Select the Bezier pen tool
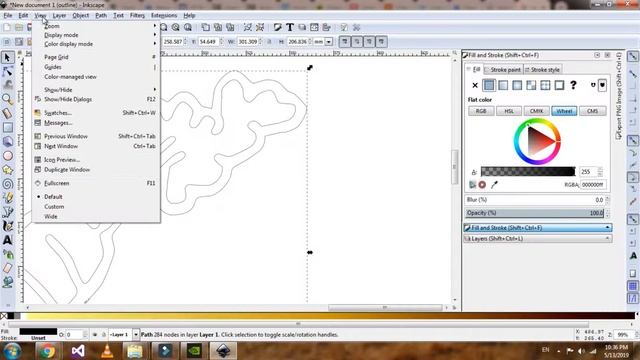Image resolution: width=640 pixels, height=360 pixels. click(x=7, y=212)
